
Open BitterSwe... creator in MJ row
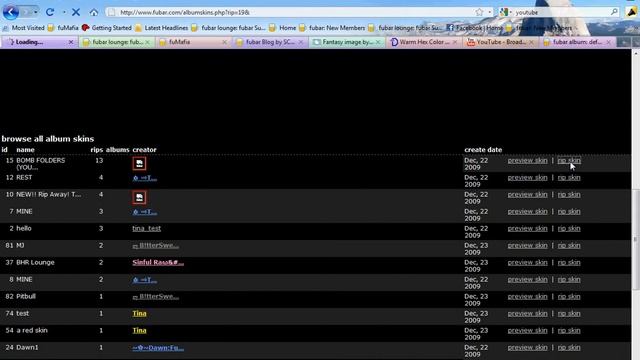pos(156,246)
